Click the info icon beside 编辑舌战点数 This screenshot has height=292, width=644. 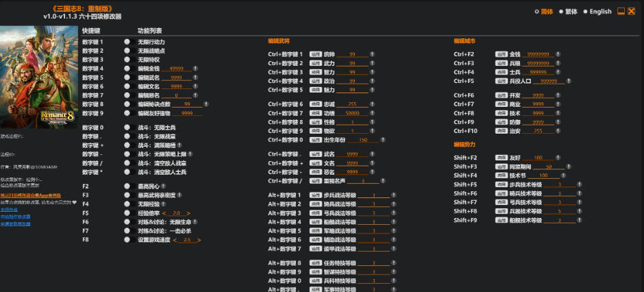pyautogui.click(x=206, y=104)
